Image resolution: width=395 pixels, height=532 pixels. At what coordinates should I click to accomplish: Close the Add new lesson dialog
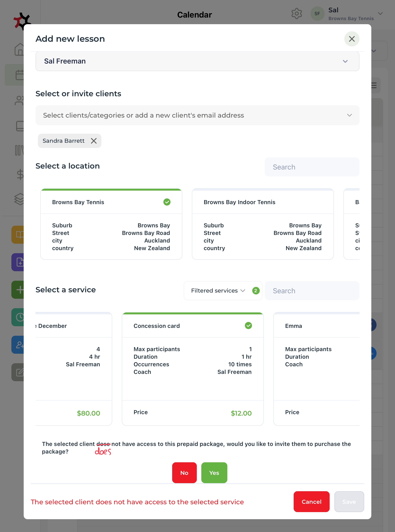(x=351, y=39)
